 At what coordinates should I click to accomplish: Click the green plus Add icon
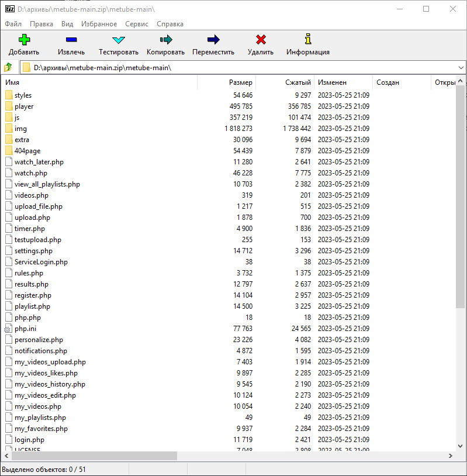24,40
